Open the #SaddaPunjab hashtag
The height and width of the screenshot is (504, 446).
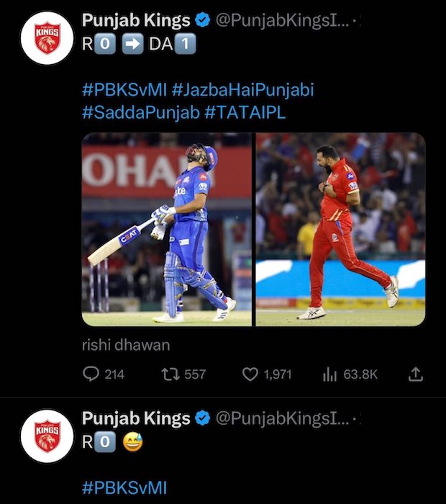point(141,112)
